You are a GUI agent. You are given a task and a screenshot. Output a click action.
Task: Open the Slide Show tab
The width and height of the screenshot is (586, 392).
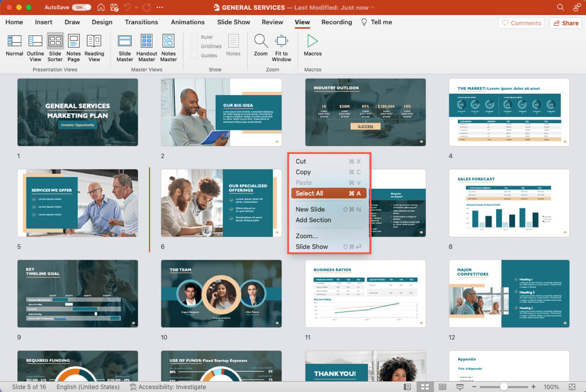pyautogui.click(x=233, y=22)
